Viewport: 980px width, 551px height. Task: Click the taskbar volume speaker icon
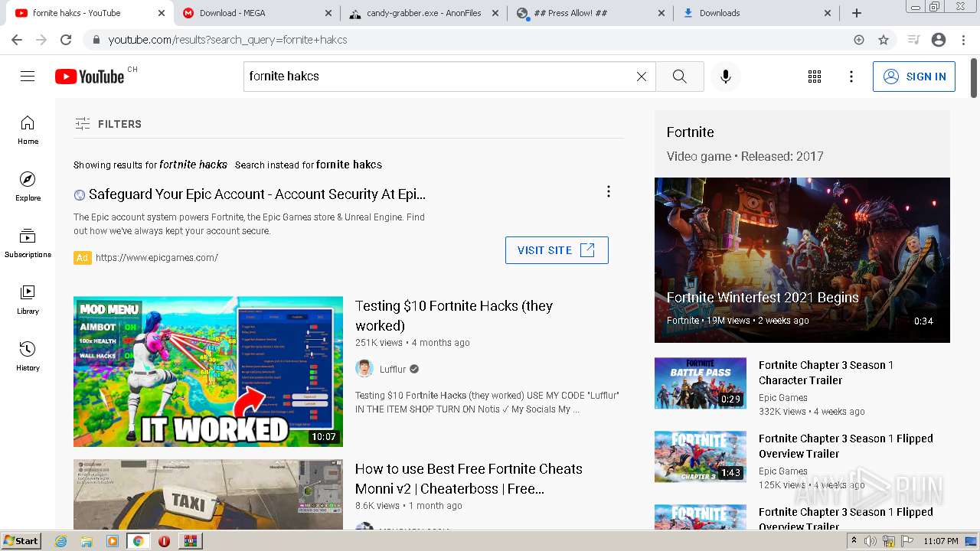[x=871, y=541]
